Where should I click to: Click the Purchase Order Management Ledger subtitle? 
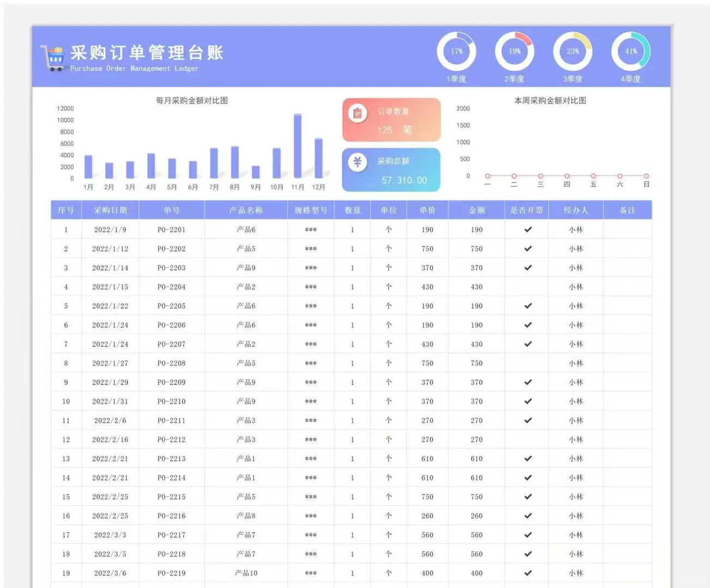[134, 69]
